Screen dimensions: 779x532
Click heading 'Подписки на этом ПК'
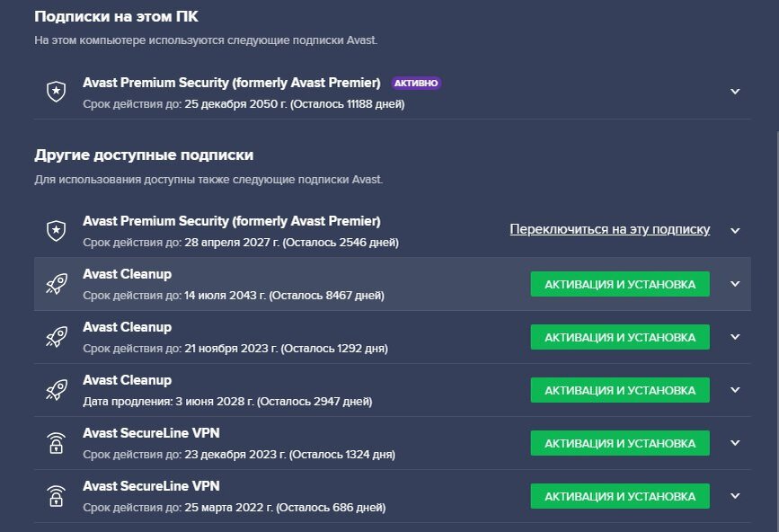[116, 17]
